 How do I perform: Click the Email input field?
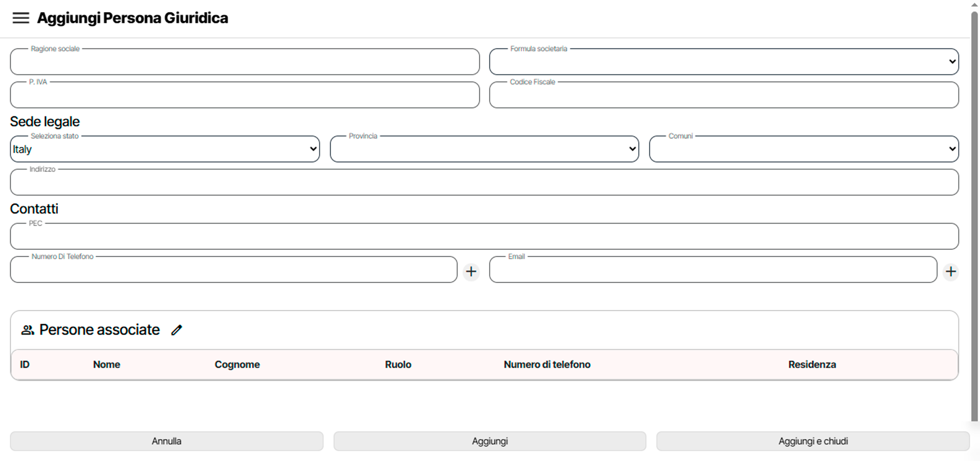pyautogui.click(x=712, y=270)
